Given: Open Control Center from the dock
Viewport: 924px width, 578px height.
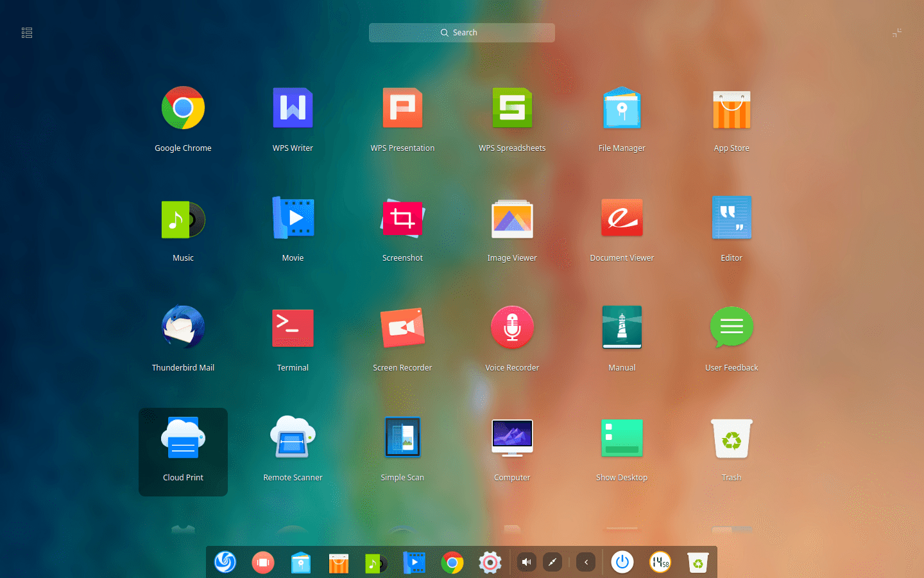Looking at the screenshot, I should tap(490, 562).
